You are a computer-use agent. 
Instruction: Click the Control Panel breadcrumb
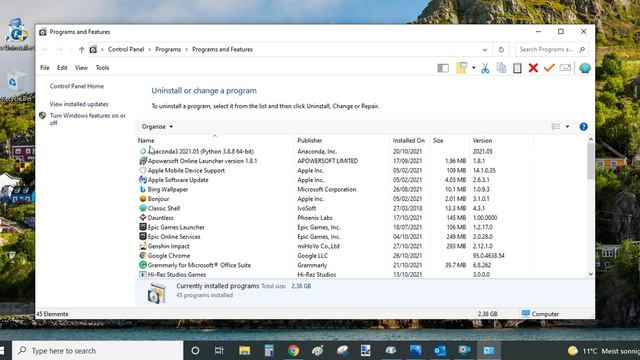tap(126, 49)
